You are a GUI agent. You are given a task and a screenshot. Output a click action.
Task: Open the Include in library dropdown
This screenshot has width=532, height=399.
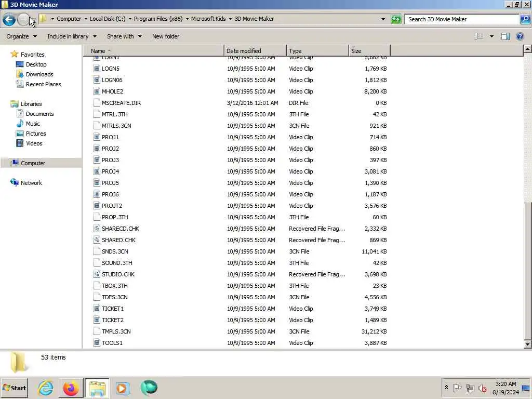click(72, 36)
